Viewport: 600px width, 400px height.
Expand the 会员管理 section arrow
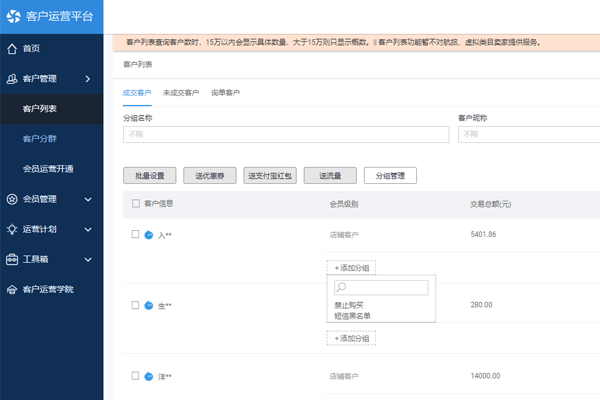click(88, 199)
